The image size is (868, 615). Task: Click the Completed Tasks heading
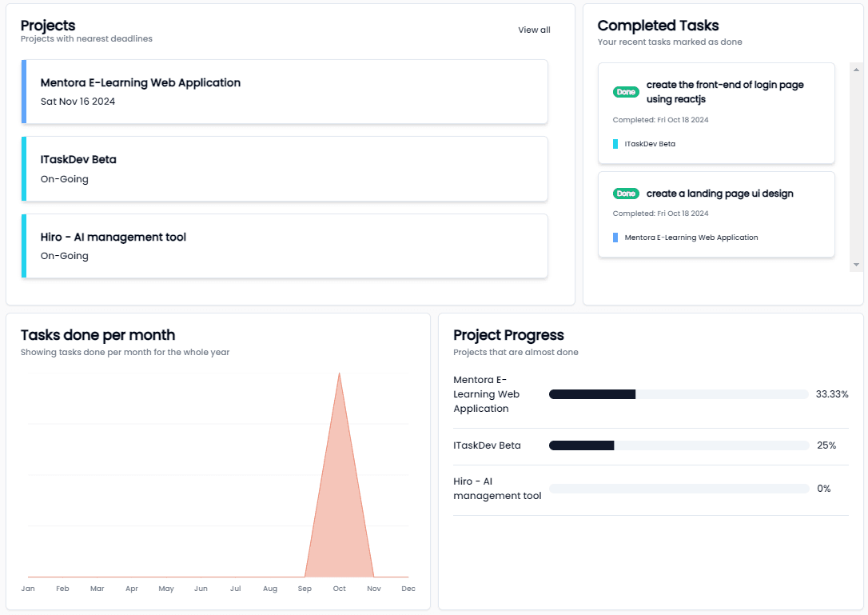pos(659,26)
